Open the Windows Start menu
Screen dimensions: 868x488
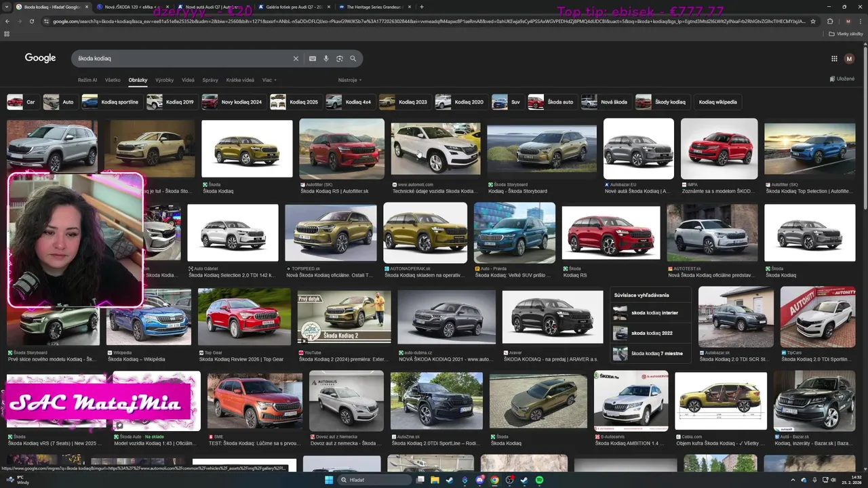coord(329,480)
